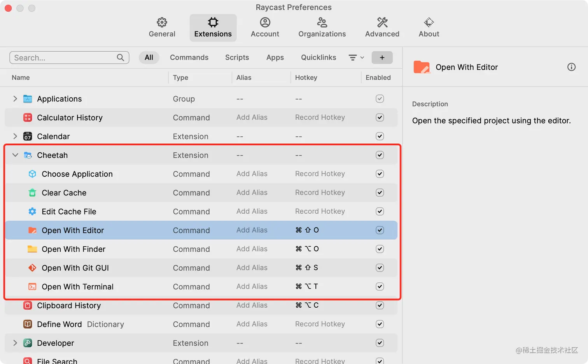Toggle Open With Editor enabled checkbox
The width and height of the screenshot is (588, 364).
point(380,230)
